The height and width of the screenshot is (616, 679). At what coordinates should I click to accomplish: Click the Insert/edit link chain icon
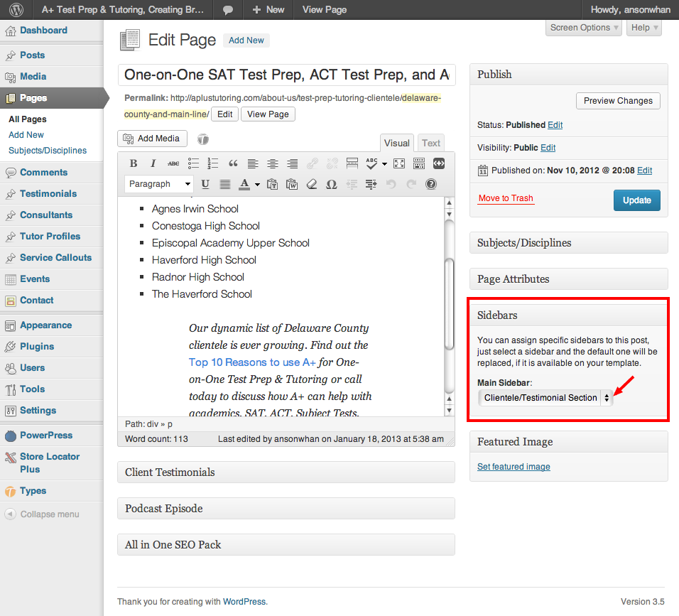tap(313, 163)
